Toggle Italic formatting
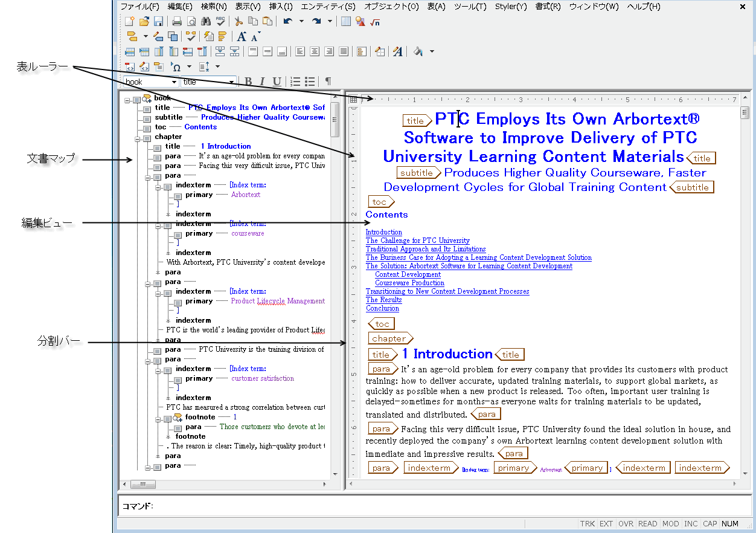This screenshot has width=756, height=533. coord(263,82)
